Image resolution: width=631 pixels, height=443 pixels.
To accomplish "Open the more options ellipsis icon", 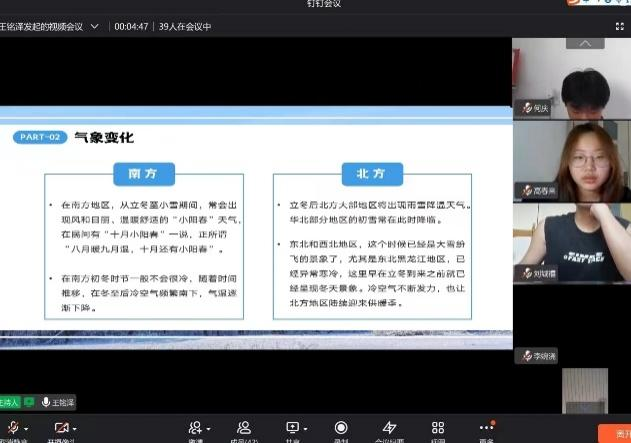I will tap(487, 429).
